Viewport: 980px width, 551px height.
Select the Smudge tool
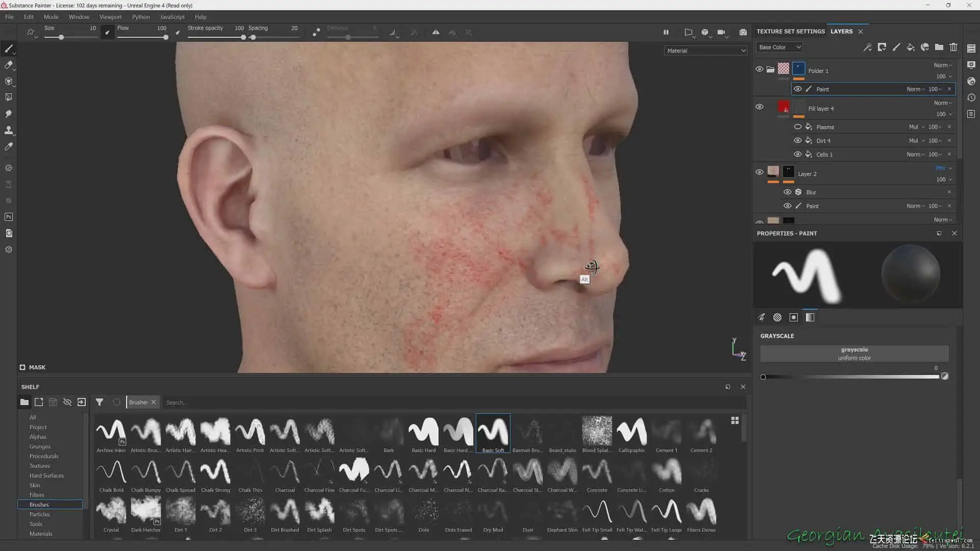click(9, 114)
